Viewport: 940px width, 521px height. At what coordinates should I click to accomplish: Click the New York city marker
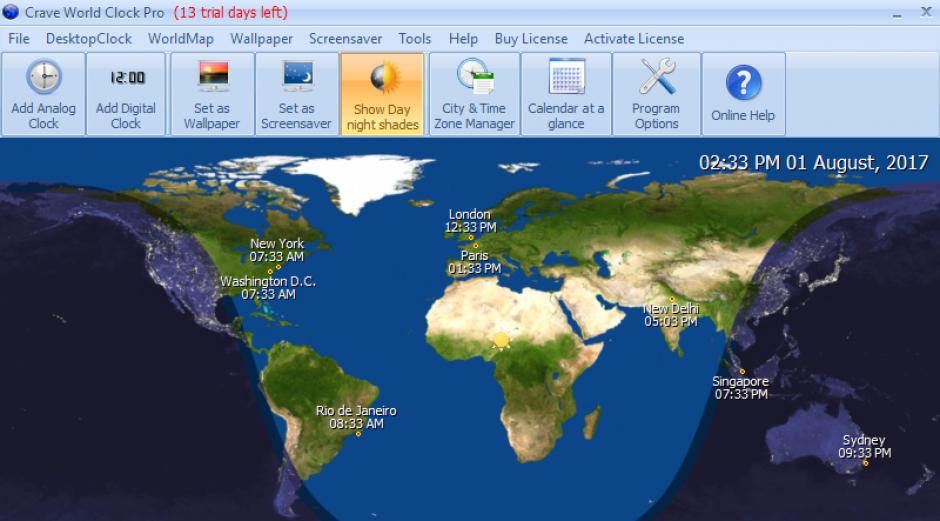(x=278, y=267)
